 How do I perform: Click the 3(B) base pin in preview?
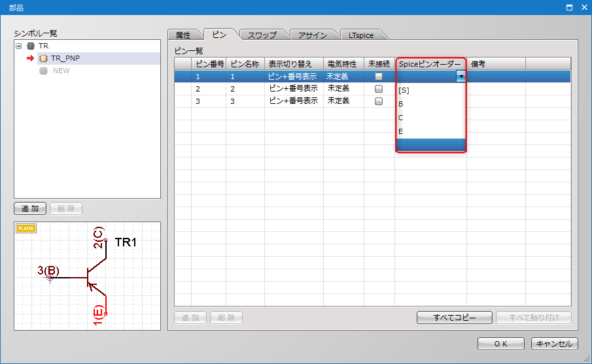[x=48, y=271]
